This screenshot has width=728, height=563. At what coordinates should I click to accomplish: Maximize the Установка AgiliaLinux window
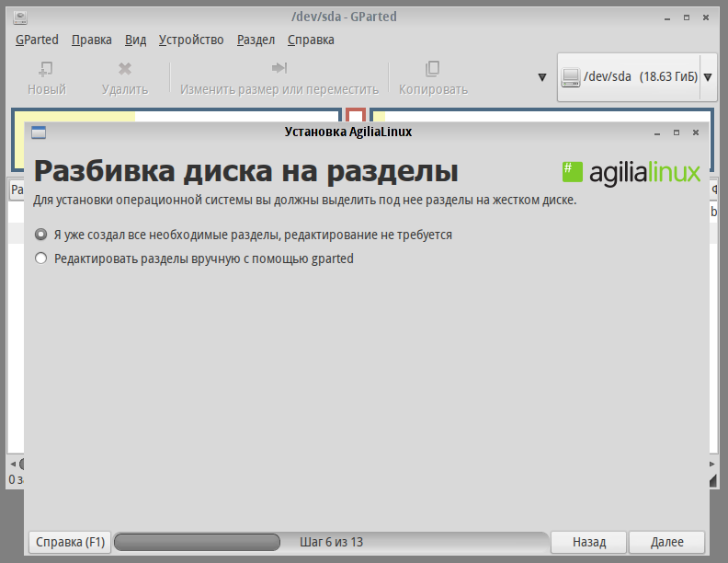pos(677,132)
